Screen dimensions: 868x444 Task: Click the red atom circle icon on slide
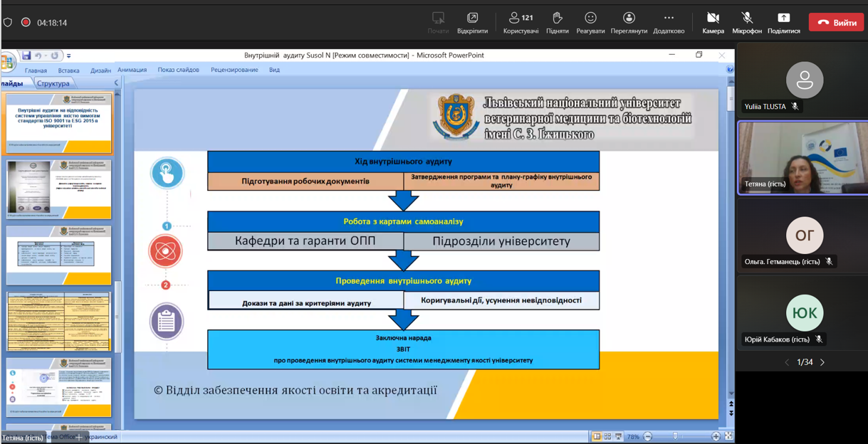coord(165,251)
